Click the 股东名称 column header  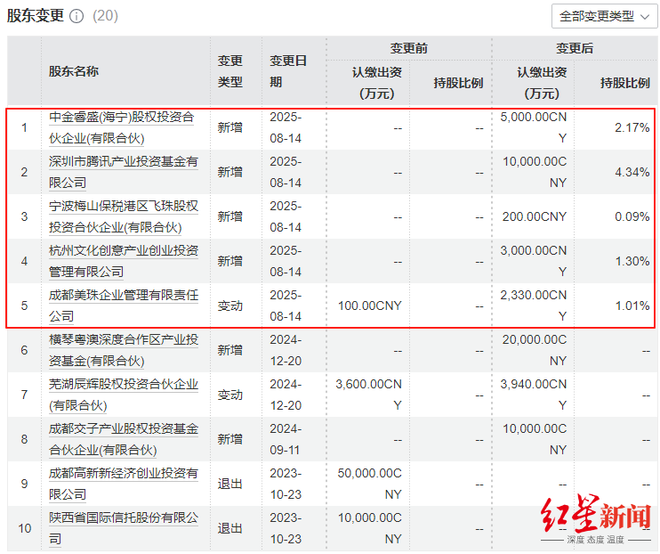74,71
